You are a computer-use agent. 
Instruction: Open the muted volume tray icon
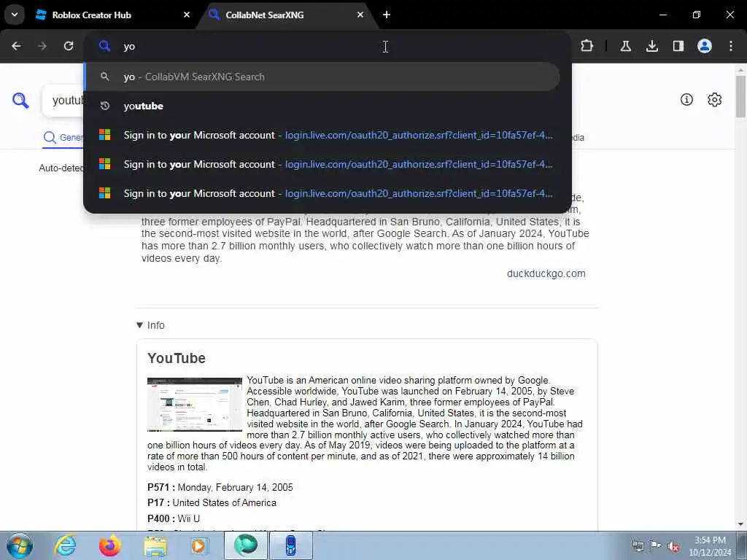(x=673, y=547)
